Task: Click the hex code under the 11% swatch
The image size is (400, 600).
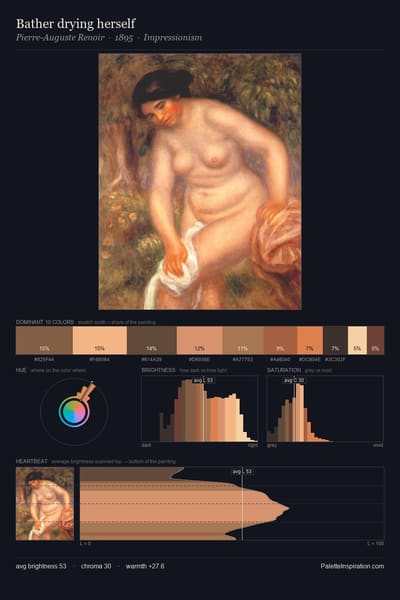Action: click(243, 360)
